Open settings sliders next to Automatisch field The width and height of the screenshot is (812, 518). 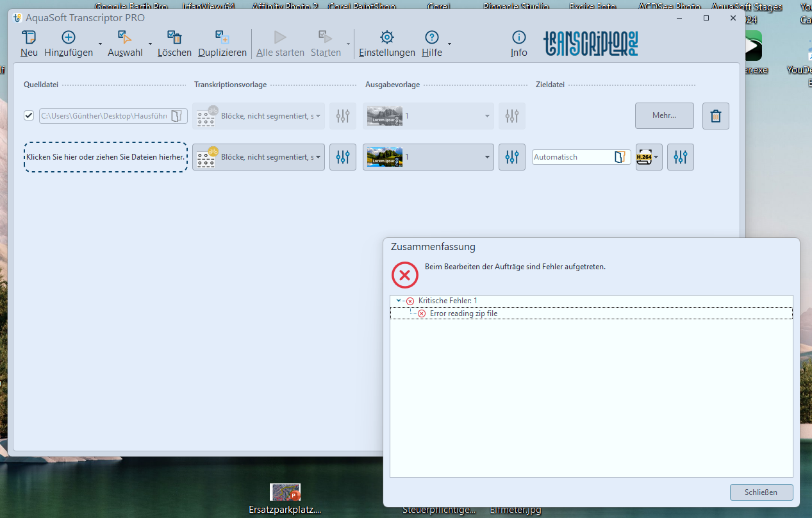pos(680,157)
